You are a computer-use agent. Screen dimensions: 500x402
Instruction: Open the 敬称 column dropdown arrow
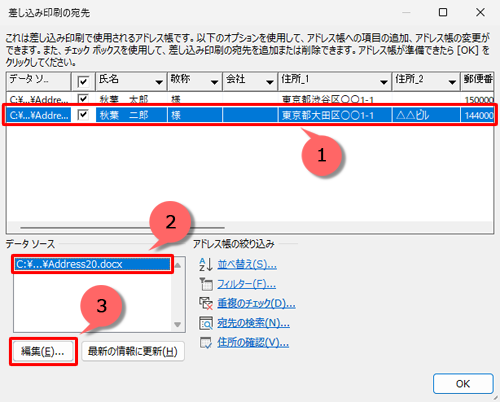(x=214, y=82)
